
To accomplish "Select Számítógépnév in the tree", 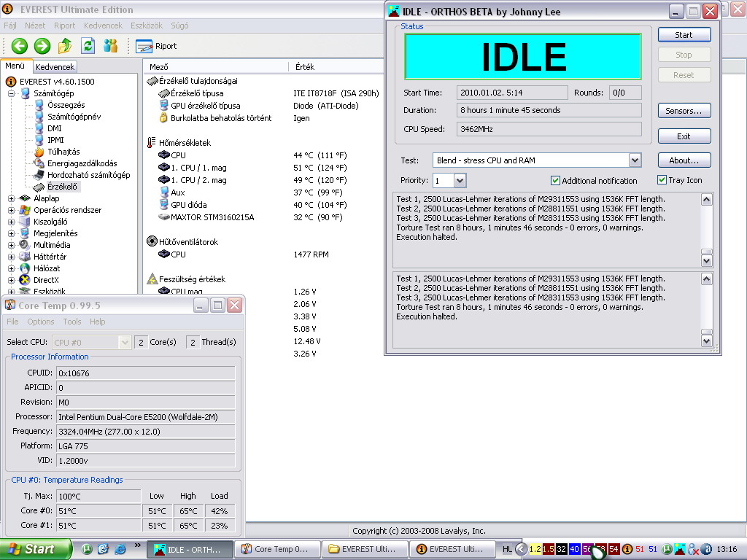I will (74, 117).
